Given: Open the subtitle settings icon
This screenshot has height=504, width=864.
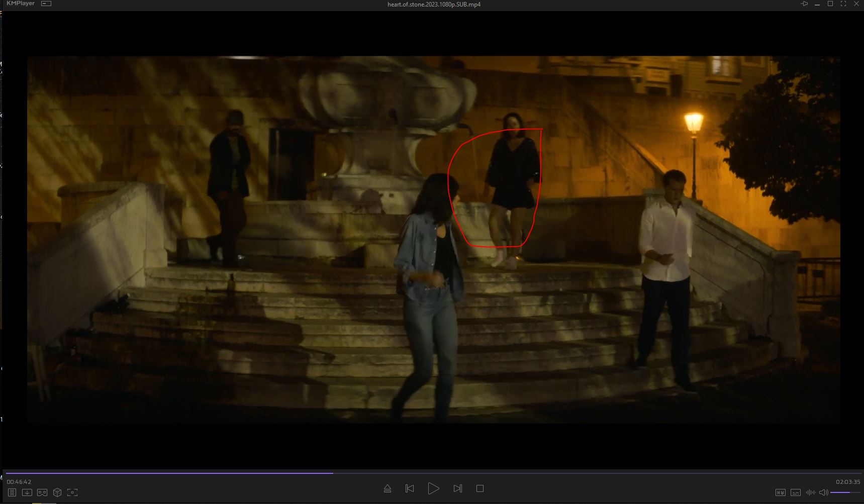Looking at the screenshot, I should point(796,492).
